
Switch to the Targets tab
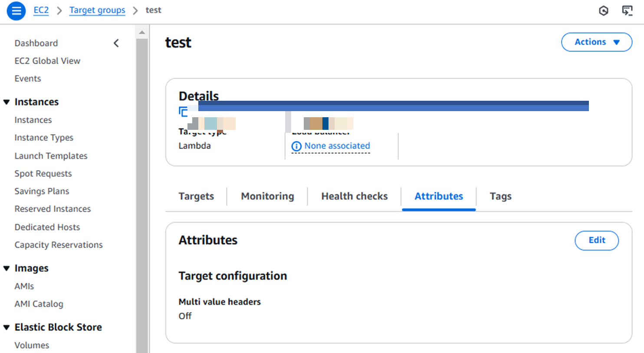pyautogui.click(x=196, y=196)
